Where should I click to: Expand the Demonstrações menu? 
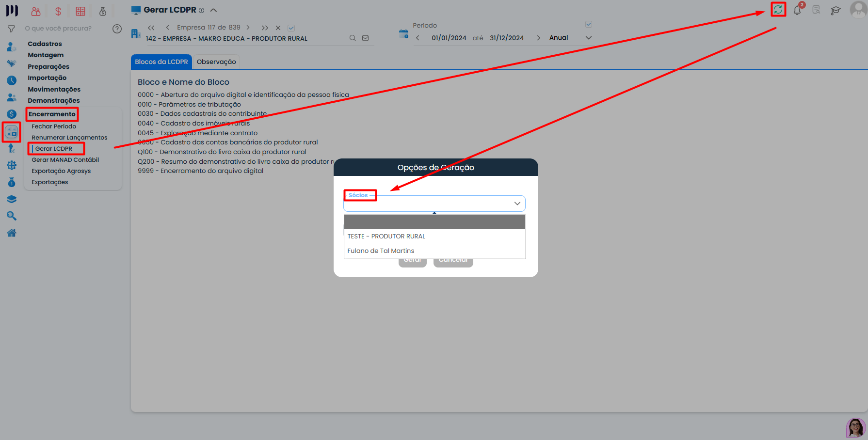(54, 101)
